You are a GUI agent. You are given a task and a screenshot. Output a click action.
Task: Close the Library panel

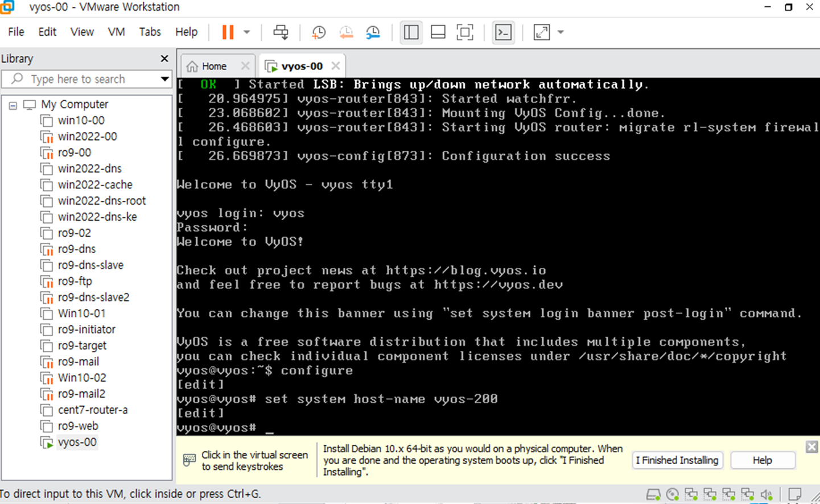click(x=164, y=59)
